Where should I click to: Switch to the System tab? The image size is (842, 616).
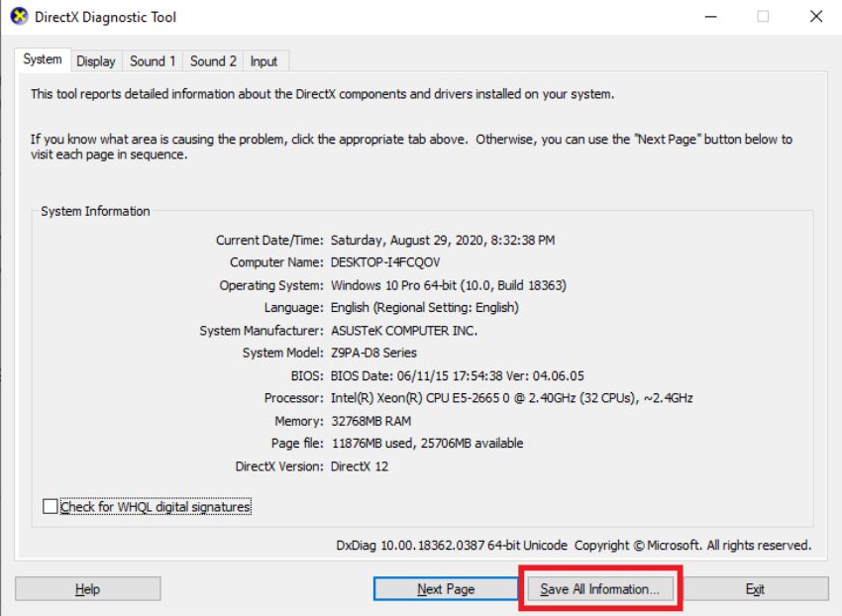tap(43, 59)
